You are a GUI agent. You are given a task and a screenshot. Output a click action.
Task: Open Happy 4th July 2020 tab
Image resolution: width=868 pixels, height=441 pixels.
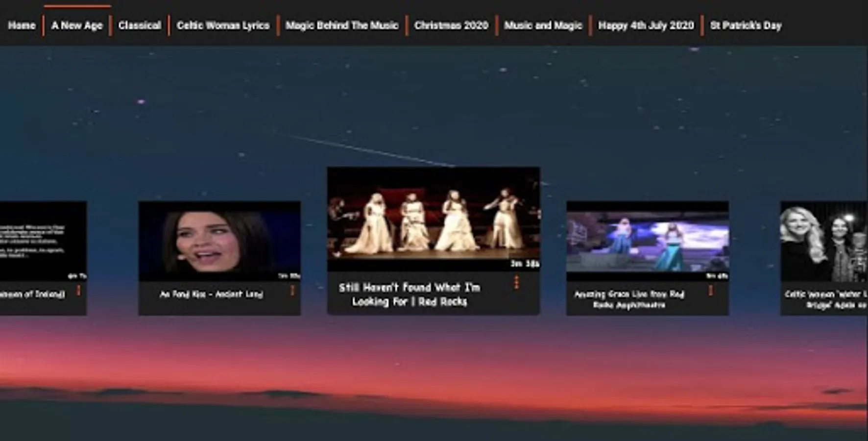tap(646, 25)
